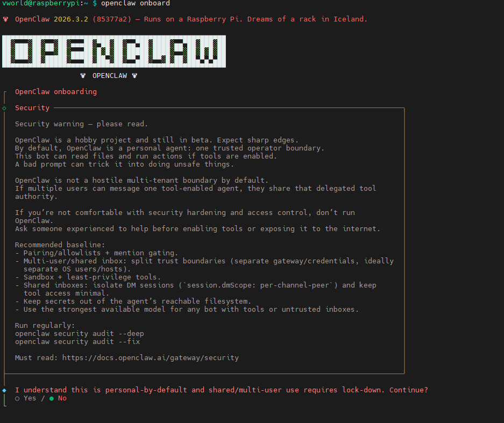Viewport: 504px width, 423px height.
Task: Click the 'OpenClaw onboarding' heading
Action: tap(56, 92)
